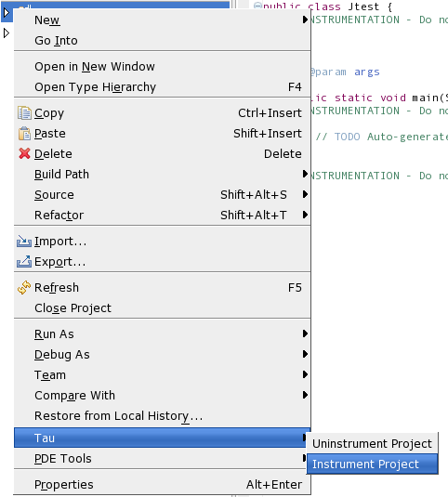Click the Refresh arrows icon
Screen dimensions: 448x497
(24, 287)
